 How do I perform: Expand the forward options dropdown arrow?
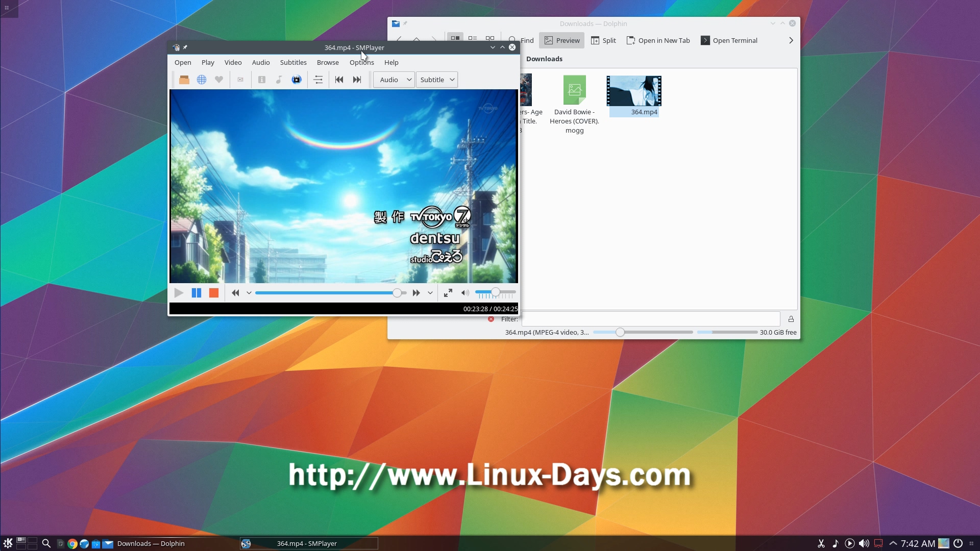(x=430, y=293)
